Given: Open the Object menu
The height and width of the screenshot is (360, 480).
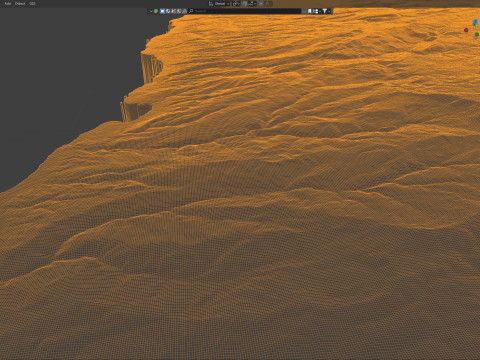Looking at the screenshot, I should point(20,4).
